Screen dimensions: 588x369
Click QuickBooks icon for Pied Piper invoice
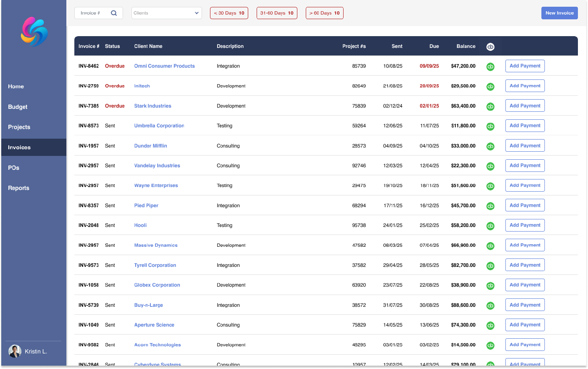[490, 206]
